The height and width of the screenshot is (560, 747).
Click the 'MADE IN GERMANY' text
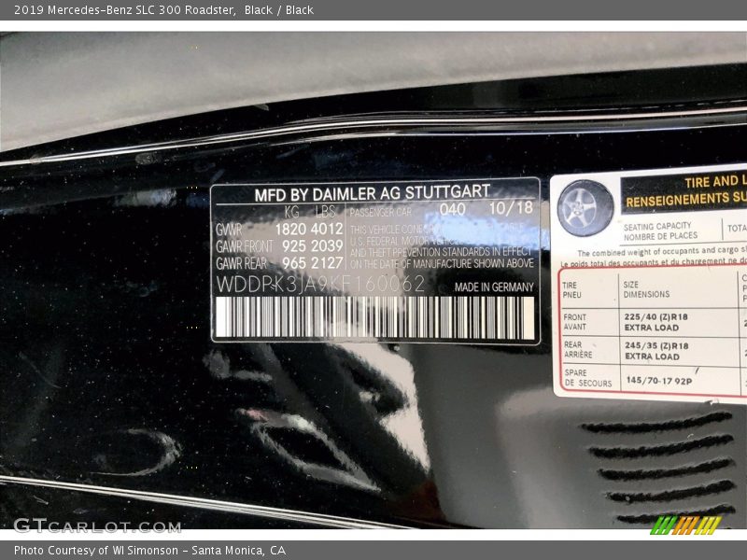494,287
